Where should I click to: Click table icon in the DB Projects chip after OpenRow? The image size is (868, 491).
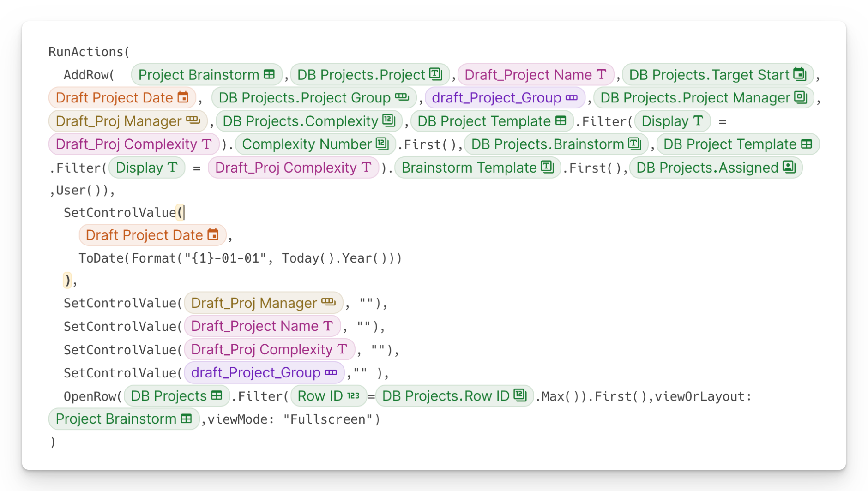[x=217, y=396]
